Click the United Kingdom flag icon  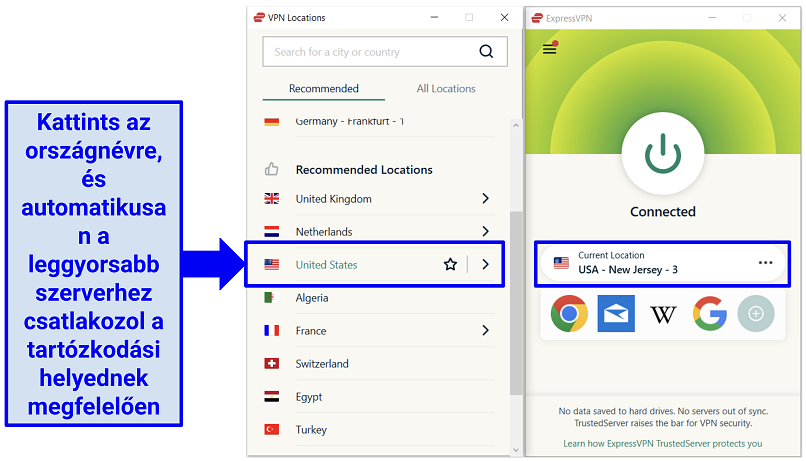(271, 199)
